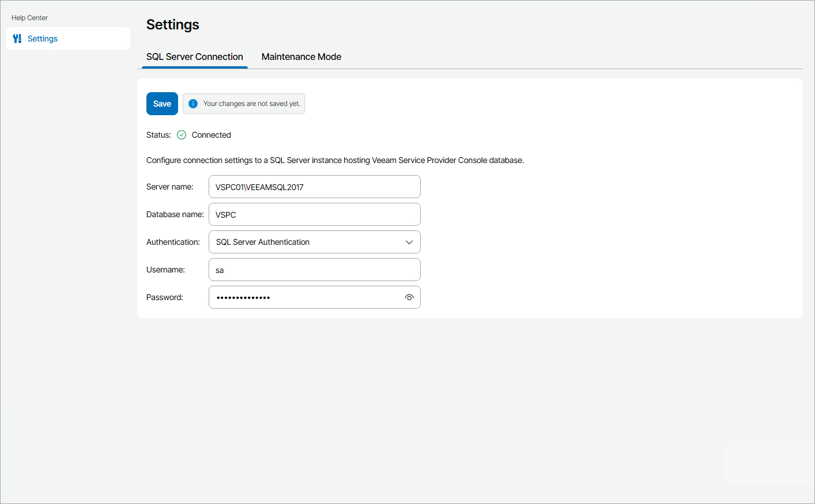
Task: Click the 'Server name:' label
Action: pos(170,187)
